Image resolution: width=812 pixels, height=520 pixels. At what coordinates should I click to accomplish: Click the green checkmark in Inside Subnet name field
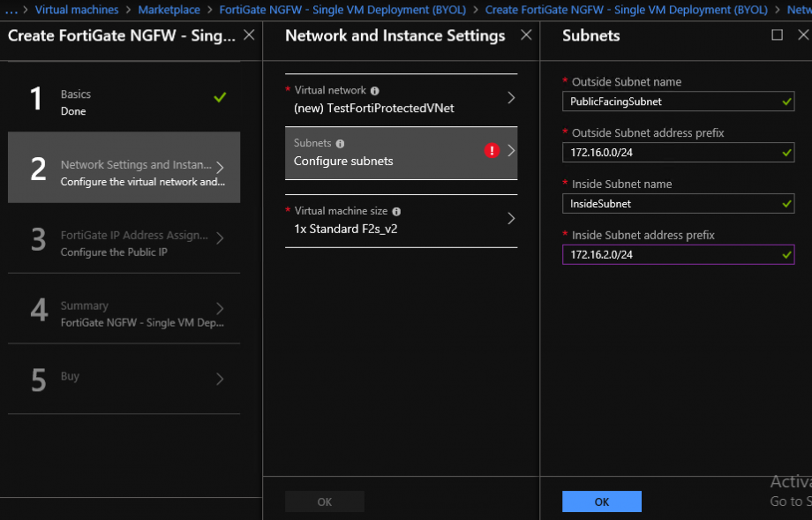point(785,204)
